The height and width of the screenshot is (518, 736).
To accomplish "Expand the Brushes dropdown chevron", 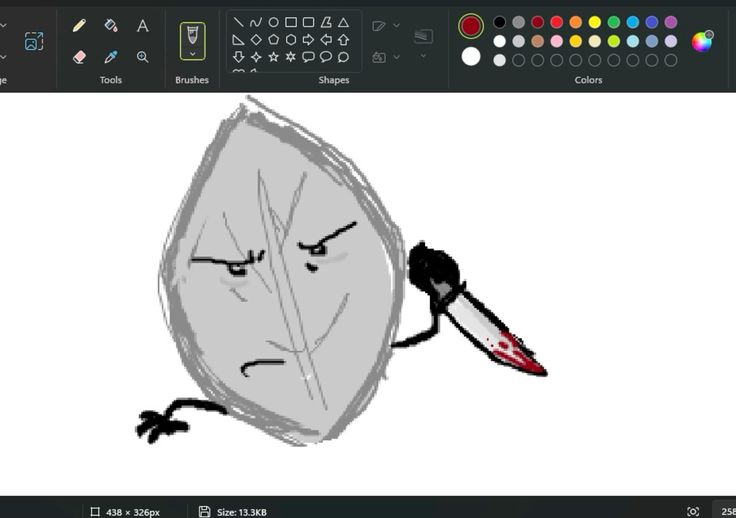I will tap(192, 54).
